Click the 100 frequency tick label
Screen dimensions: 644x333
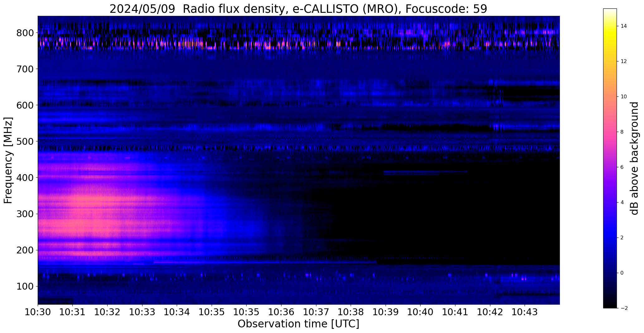coord(25,286)
